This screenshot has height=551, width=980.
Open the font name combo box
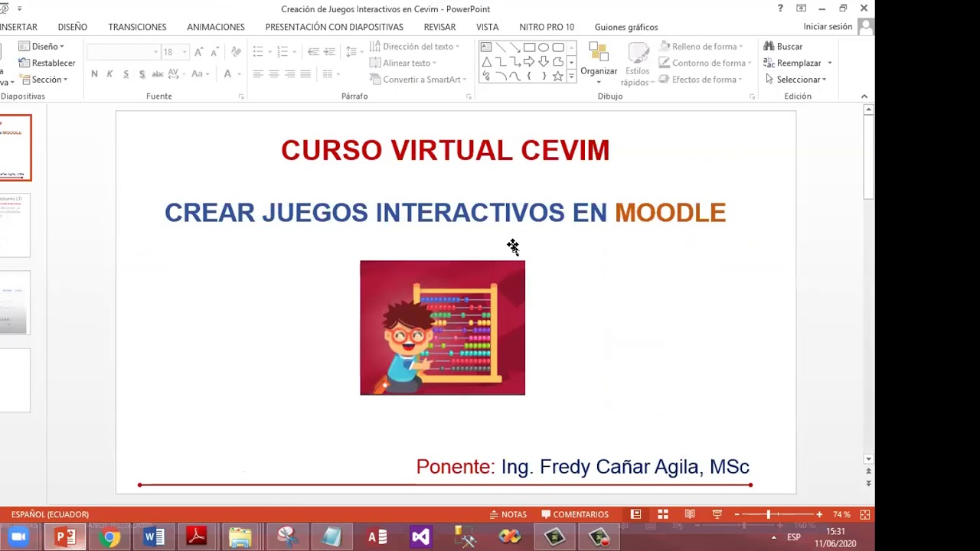click(x=123, y=52)
